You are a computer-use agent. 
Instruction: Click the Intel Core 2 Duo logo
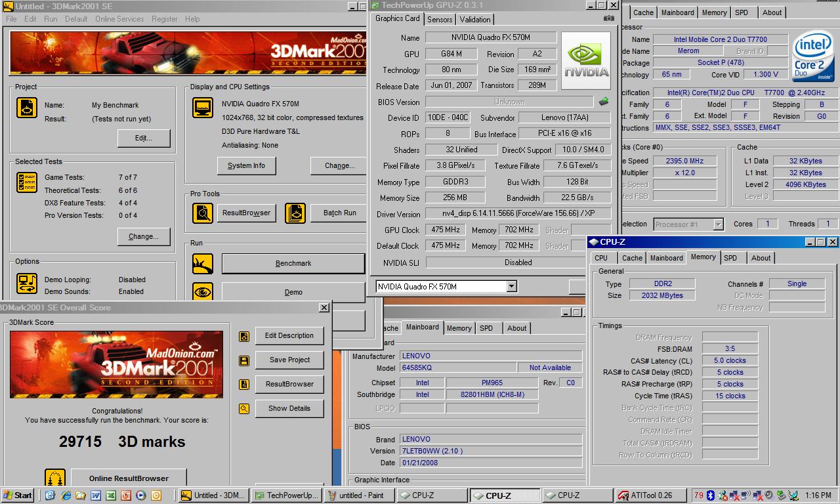(813, 56)
